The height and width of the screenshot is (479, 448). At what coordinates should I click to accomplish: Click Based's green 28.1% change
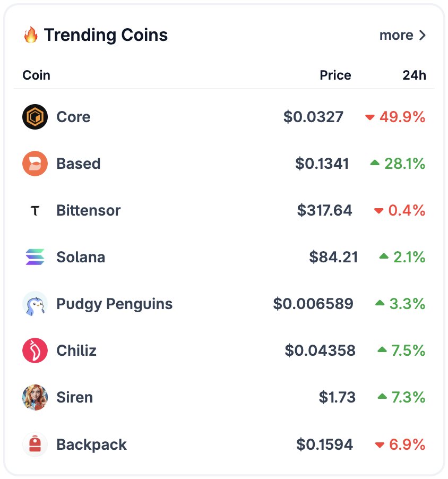coord(404,164)
